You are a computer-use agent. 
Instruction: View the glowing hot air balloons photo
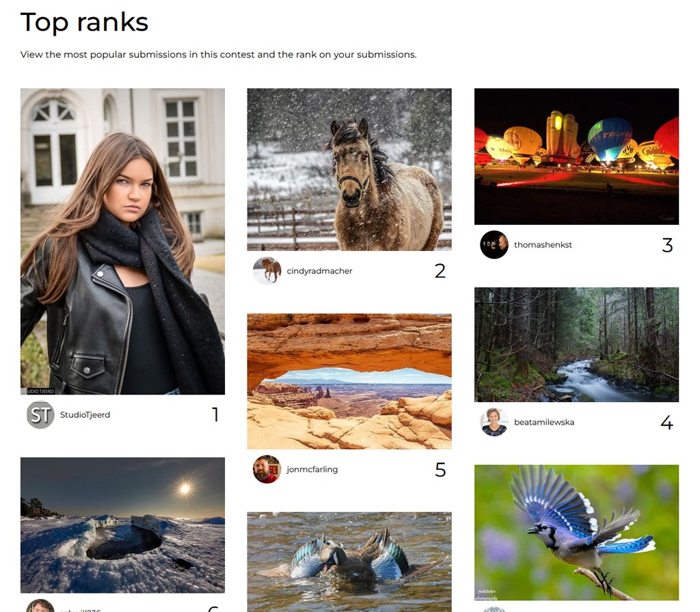[577, 157]
